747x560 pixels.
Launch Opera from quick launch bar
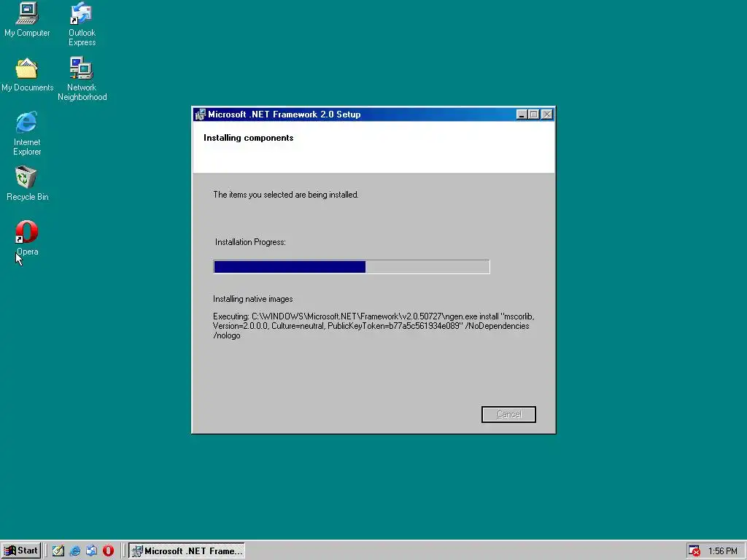108,551
